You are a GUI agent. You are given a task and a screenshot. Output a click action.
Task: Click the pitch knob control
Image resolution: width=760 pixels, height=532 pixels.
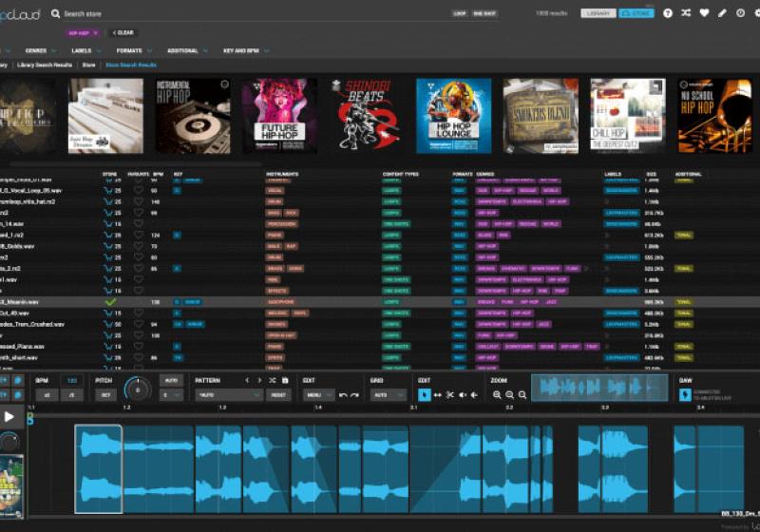point(138,389)
